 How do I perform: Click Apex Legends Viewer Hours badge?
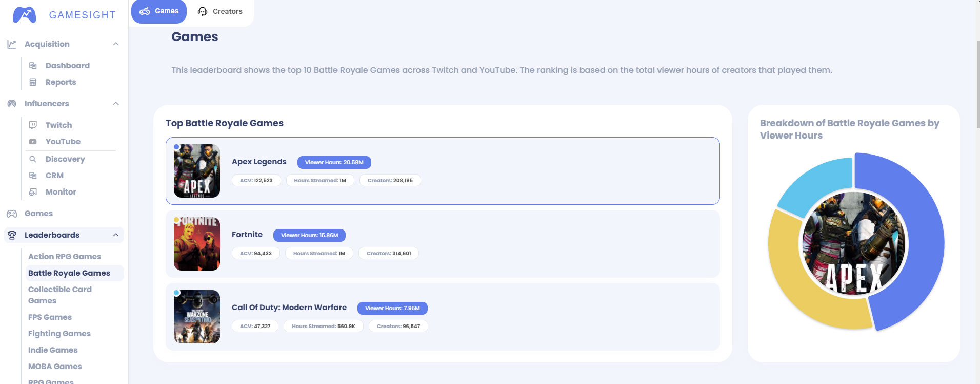tap(334, 162)
